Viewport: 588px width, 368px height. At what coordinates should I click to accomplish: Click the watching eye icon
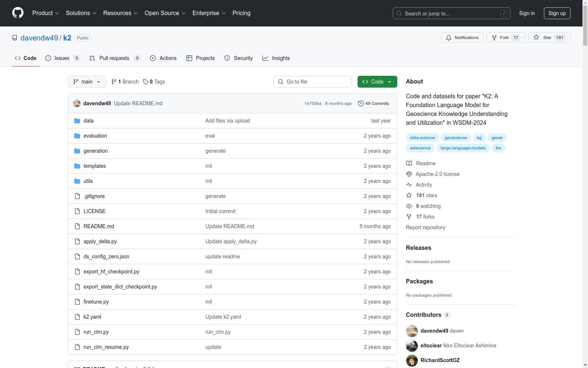[409, 206]
